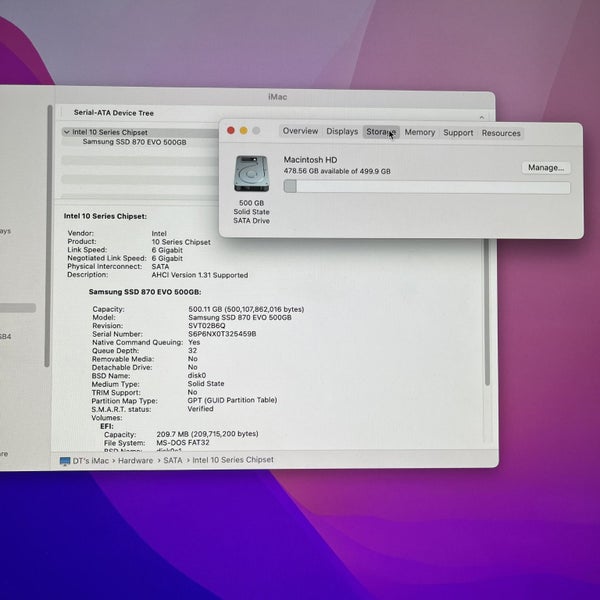
Task: Select Samsung SSD 870 EVO 500GB tree row
Action: pos(134,142)
